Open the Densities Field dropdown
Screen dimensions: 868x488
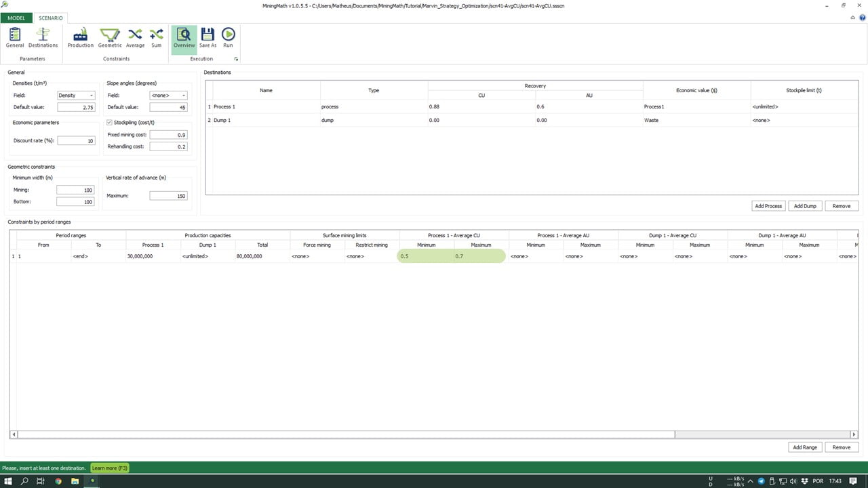tap(76, 96)
